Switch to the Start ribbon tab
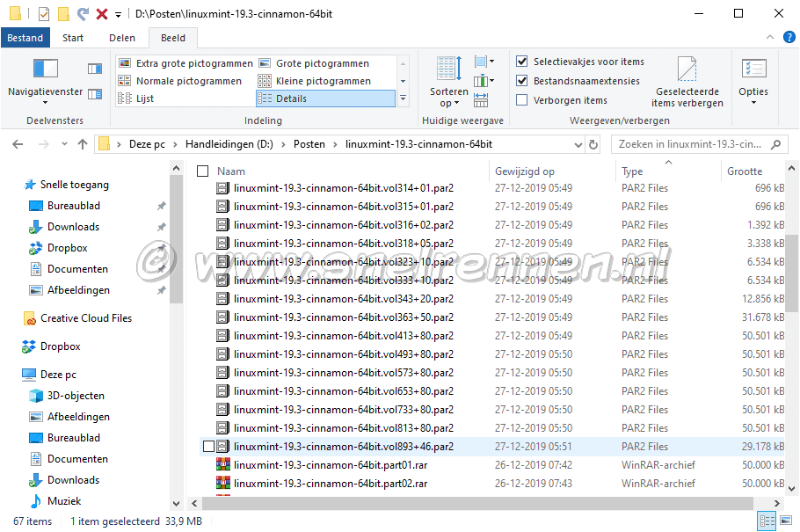800x532 pixels. pyautogui.click(x=73, y=38)
